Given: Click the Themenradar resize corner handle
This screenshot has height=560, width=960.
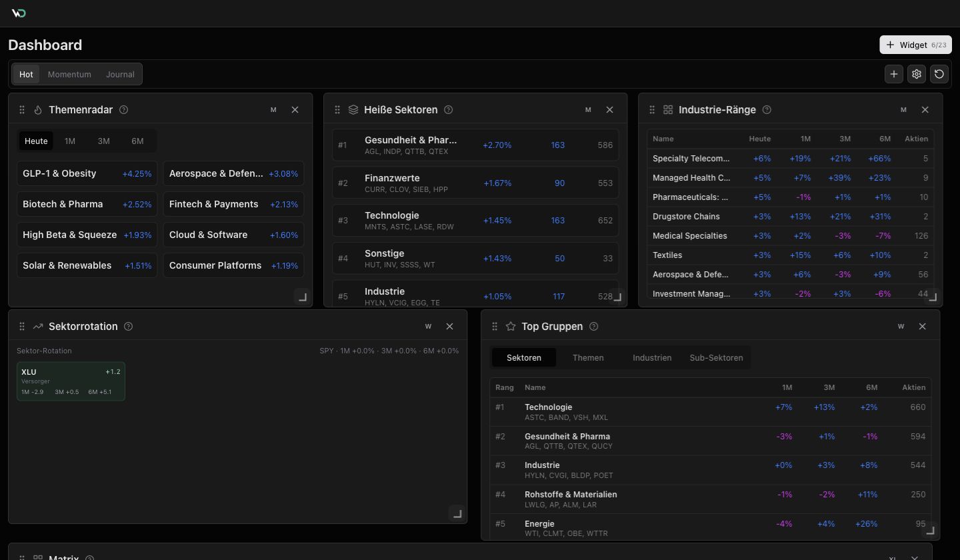Looking at the screenshot, I should (302, 297).
